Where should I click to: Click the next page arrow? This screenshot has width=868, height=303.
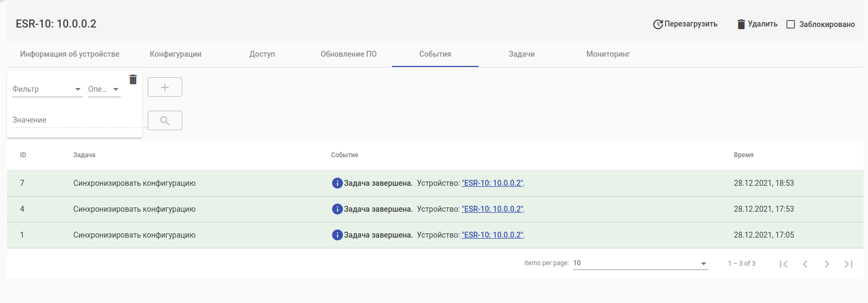tap(826, 264)
